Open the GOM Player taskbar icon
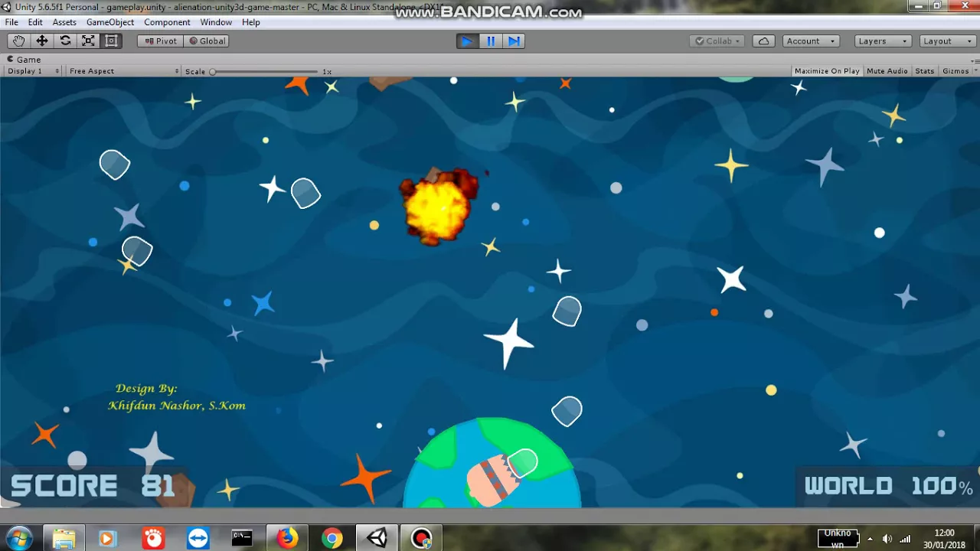Screen dimensions: 980x551 pos(153,538)
